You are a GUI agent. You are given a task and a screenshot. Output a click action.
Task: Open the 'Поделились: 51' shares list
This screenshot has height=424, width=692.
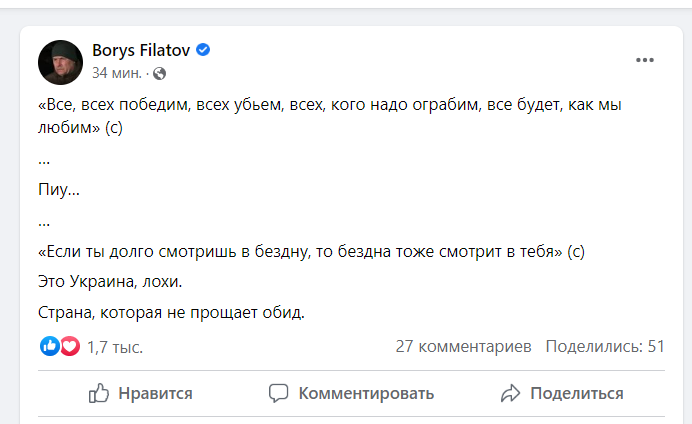pyautogui.click(x=604, y=347)
